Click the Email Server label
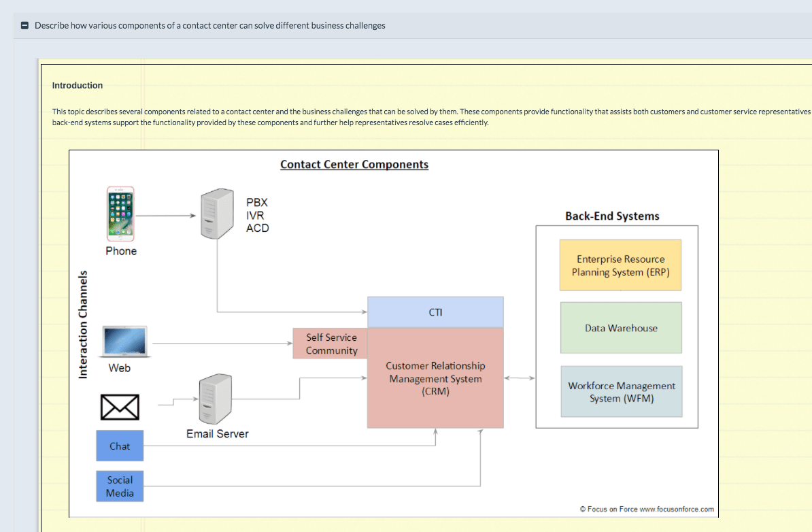Image resolution: width=812 pixels, height=532 pixels. (x=218, y=434)
